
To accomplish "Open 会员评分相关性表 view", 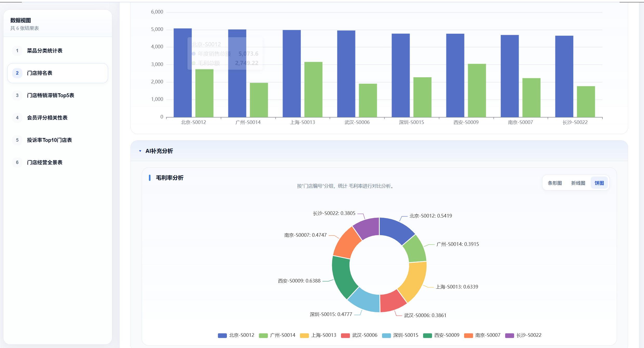I will (58, 118).
